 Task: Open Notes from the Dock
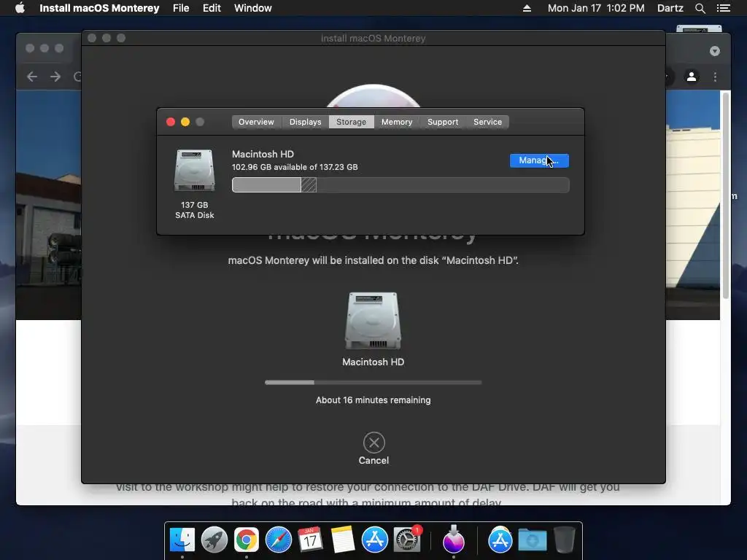tap(343, 540)
